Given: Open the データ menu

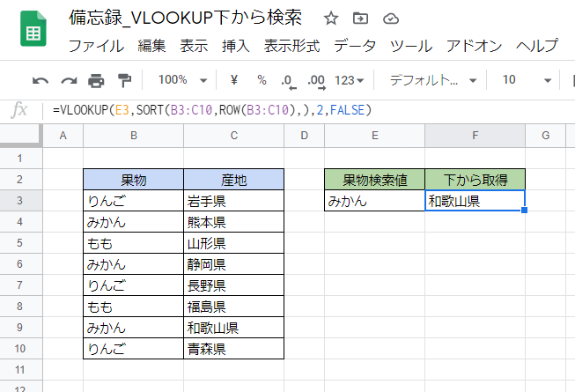Looking at the screenshot, I should (355, 46).
